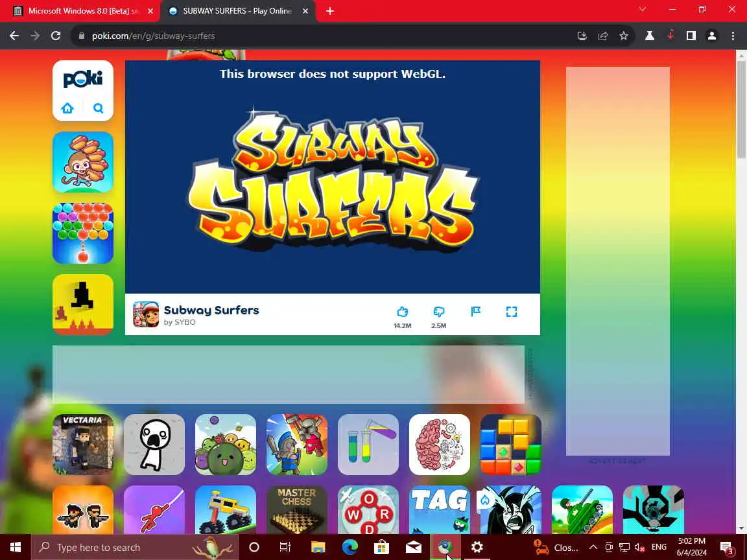This screenshot has height=560, width=747.
Task: View site info via lock icon
Action: (x=82, y=36)
